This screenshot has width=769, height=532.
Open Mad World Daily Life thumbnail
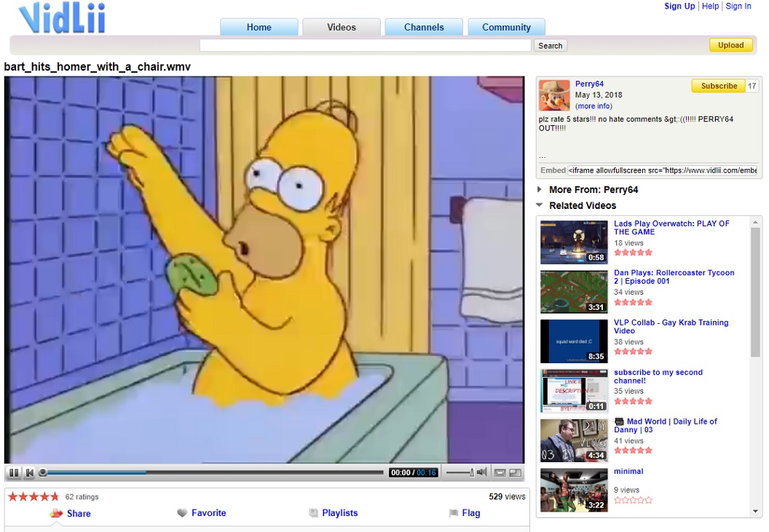pos(574,440)
